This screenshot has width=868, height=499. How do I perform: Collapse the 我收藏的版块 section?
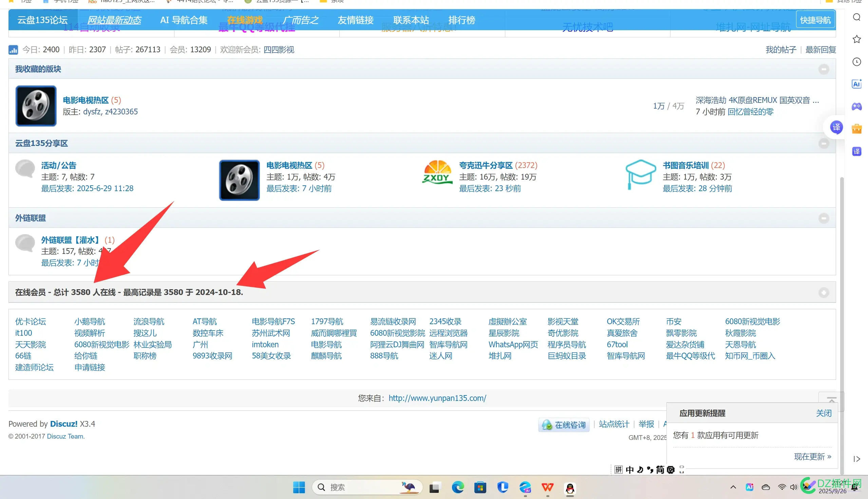tap(824, 69)
